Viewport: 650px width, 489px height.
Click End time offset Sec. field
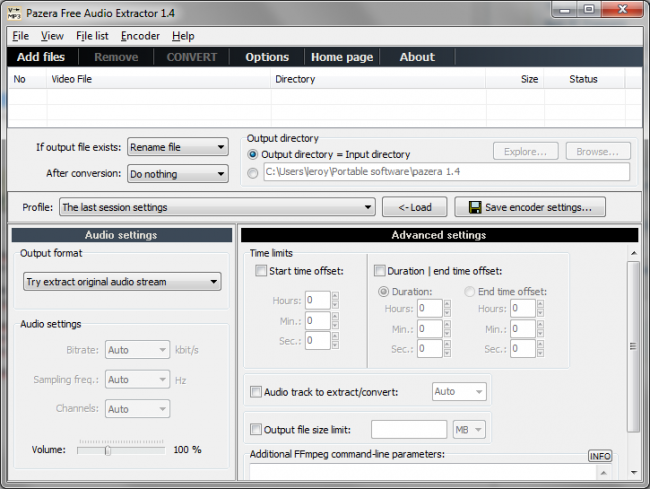click(x=523, y=349)
